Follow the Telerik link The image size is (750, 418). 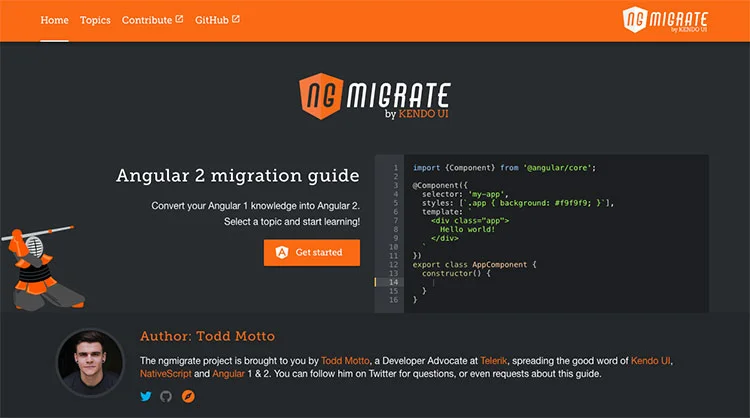[493, 361]
